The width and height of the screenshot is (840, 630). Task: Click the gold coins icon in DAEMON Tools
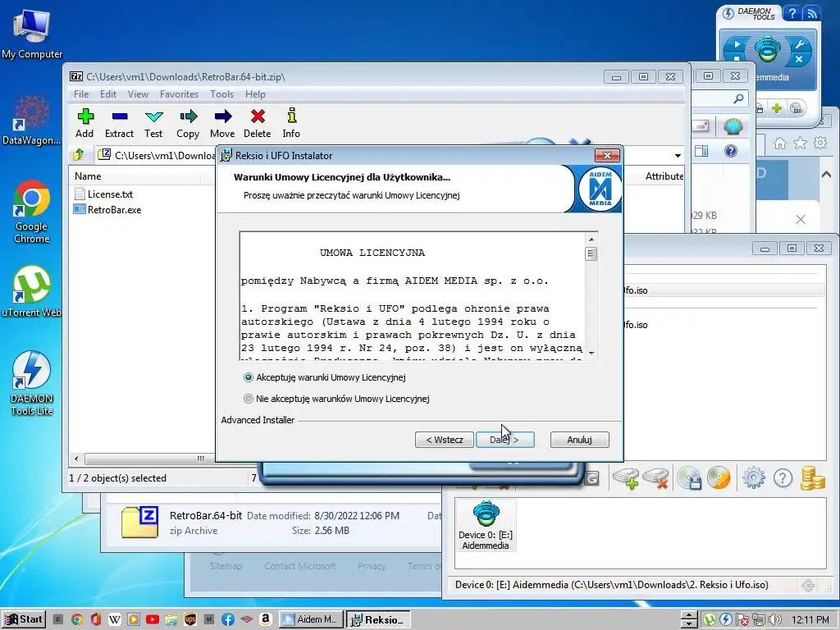point(813,478)
